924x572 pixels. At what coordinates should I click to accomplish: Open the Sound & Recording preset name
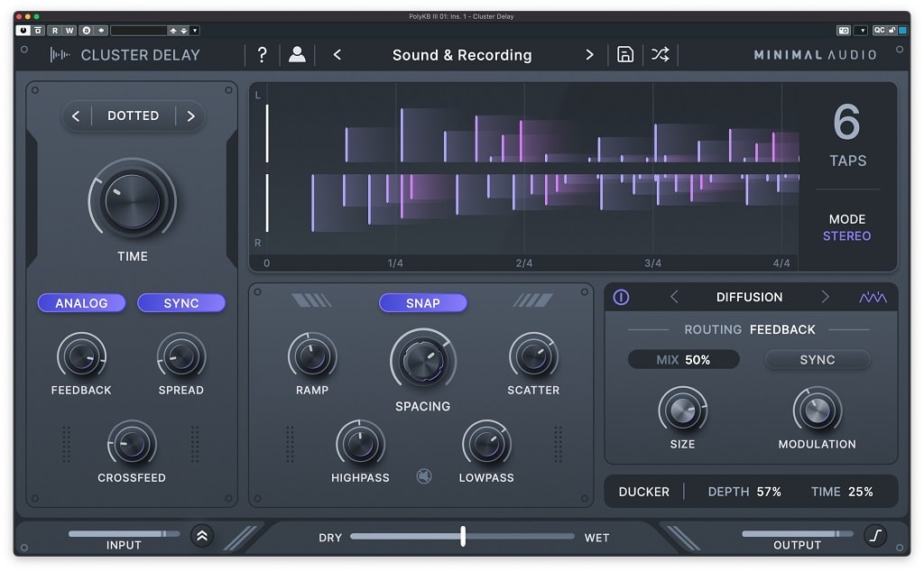(x=462, y=55)
